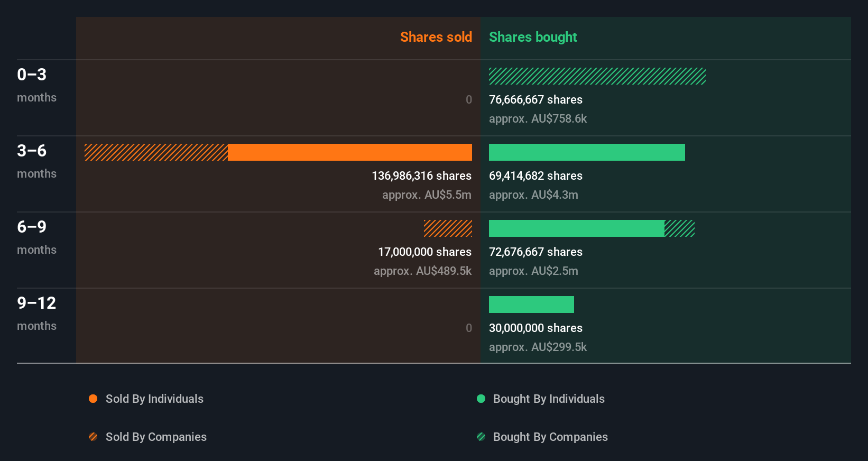Click the orange Sold By Individuals legend dot
Screen dimensions: 868x461
point(93,399)
